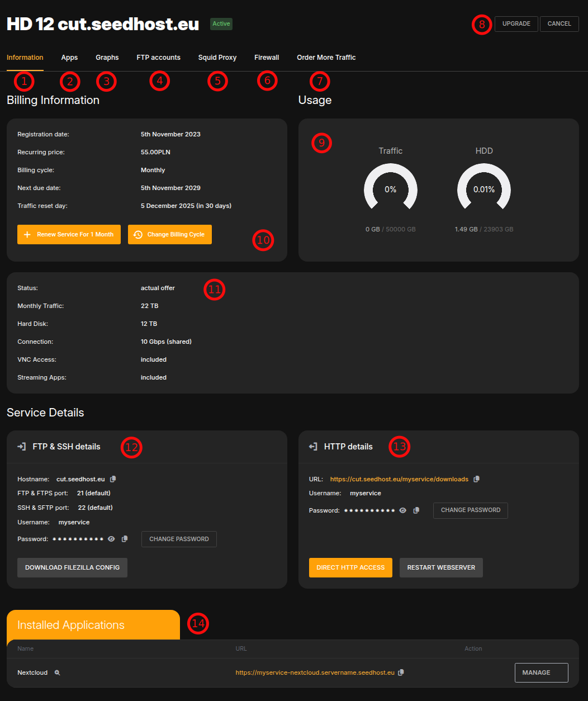Click the HTTP username 'myservice'
The width and height of the screenshot is (588, 701).
click(x=366, y=493)
